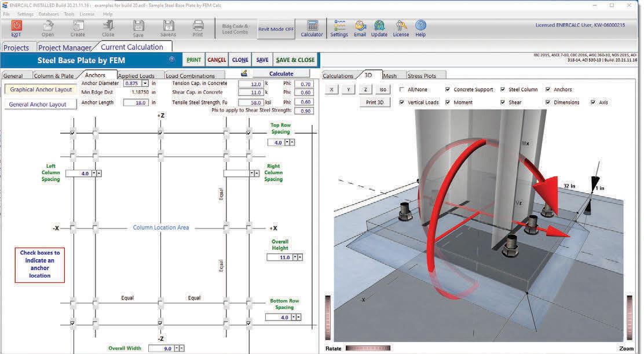The height and width of the screenshot is (354, 644).
Task: Toggle Dimensions checkbox
Action: 548,102
